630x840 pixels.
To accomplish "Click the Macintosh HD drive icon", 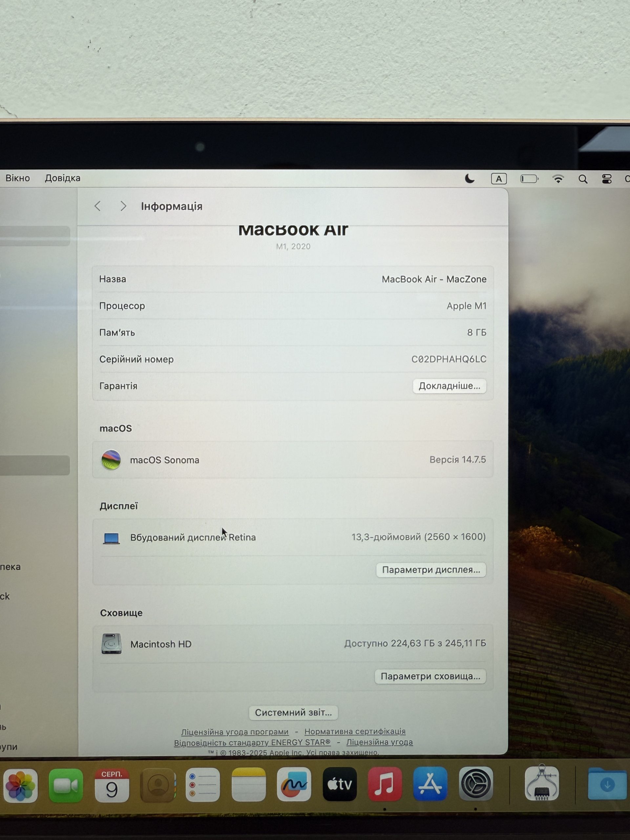I will point(111,644).
